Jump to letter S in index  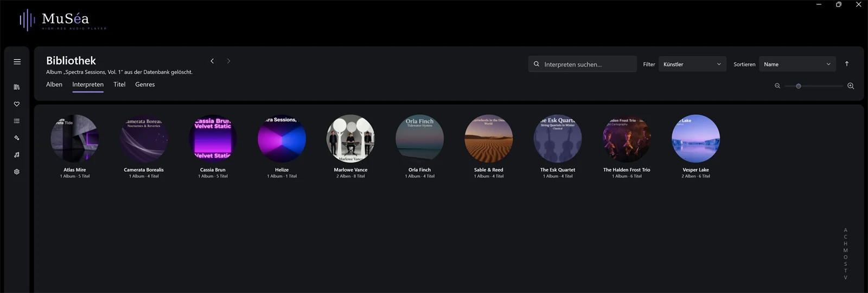845,264
